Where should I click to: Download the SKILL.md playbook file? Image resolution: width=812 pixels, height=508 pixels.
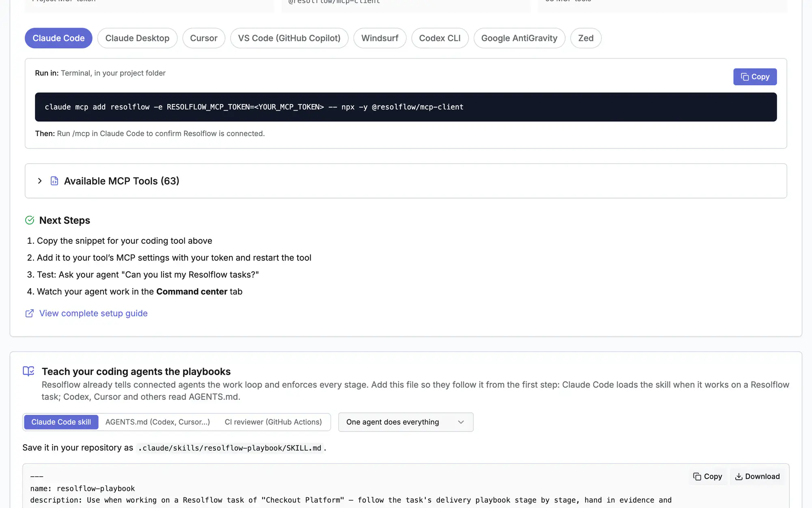tap(757, 476)
